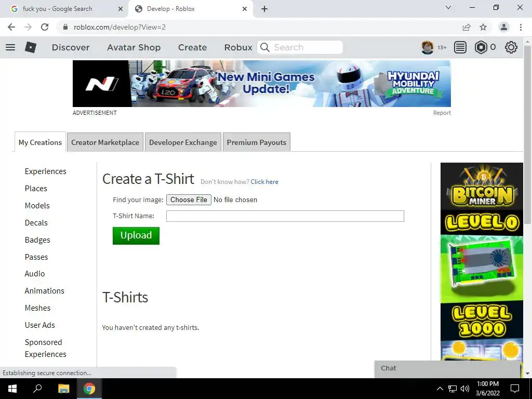Image resolution: width=532 pixels, height=399 pixels.
Task: Open Robux in the Roblox navbar
Action: (x=238, y=47)
